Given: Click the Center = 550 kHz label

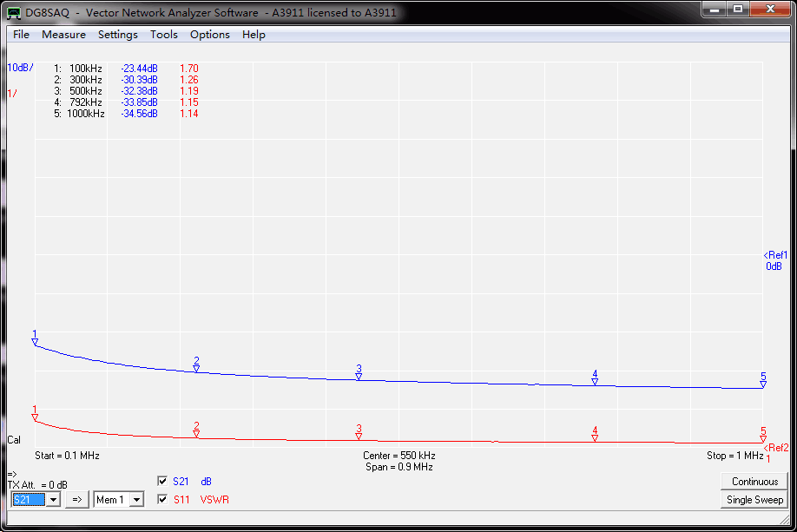Looking at the screenshot, I should click(x=399, y=456).
